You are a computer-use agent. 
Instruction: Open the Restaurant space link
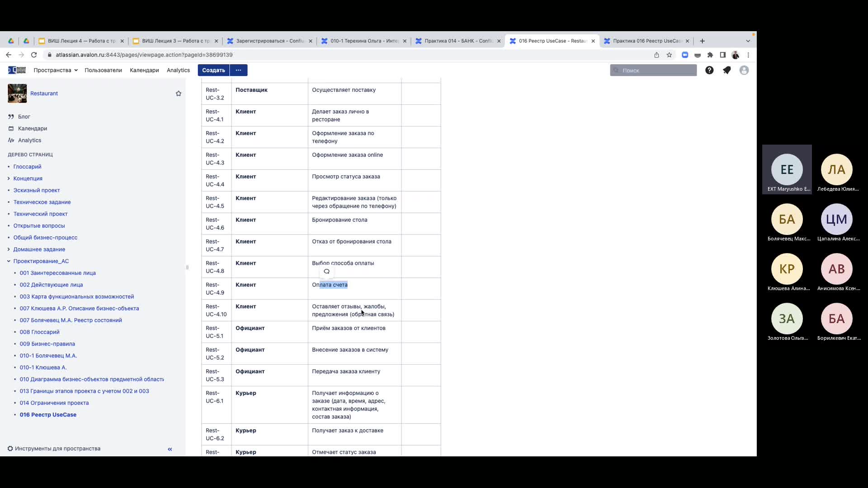(44, 94)
